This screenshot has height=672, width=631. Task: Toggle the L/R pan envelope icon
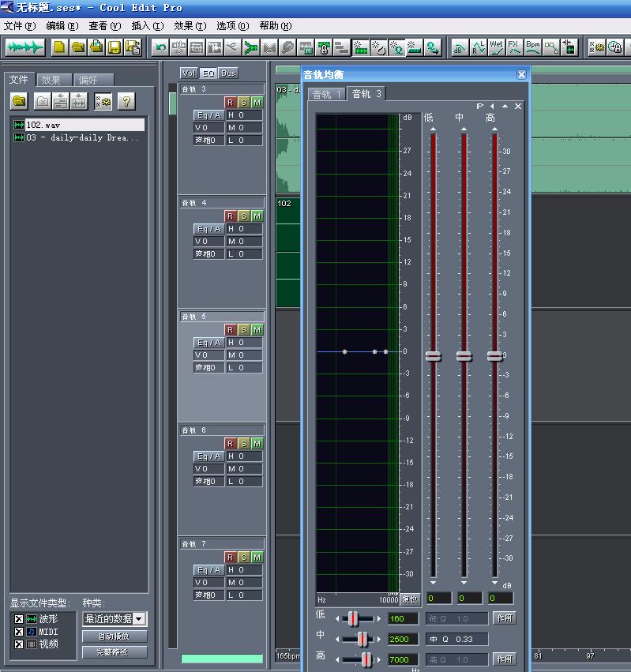click(479, 47)
